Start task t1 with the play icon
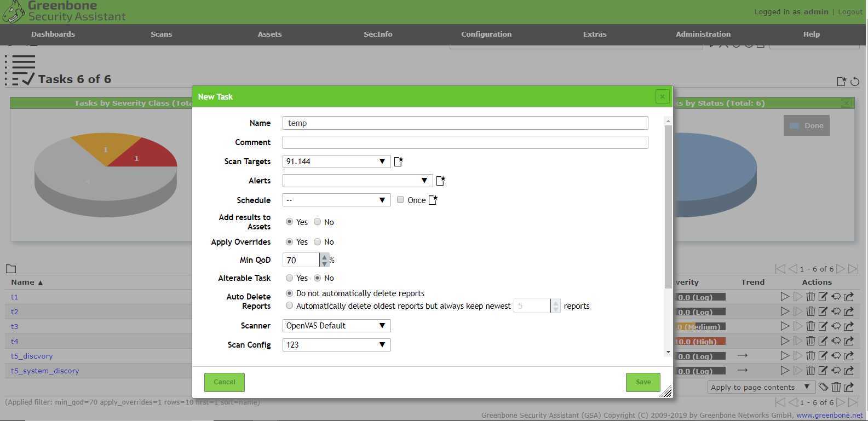This screenshot has height=421, width=868. tap(785, 297)
